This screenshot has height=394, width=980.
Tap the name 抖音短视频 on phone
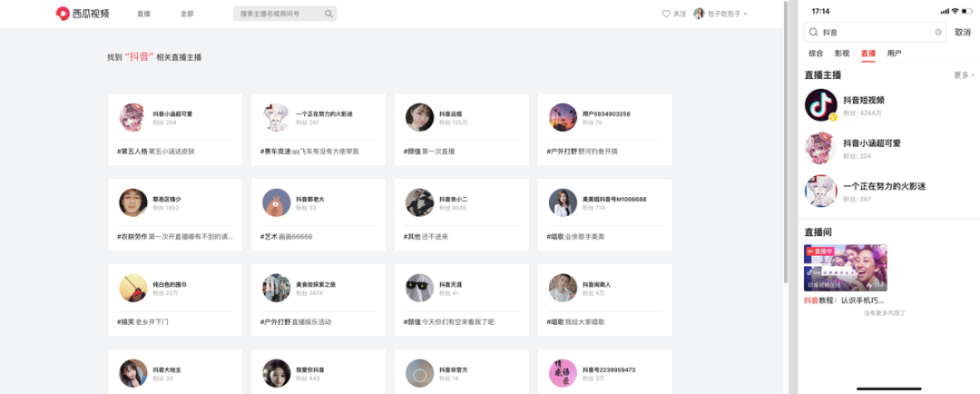point(864,100)
